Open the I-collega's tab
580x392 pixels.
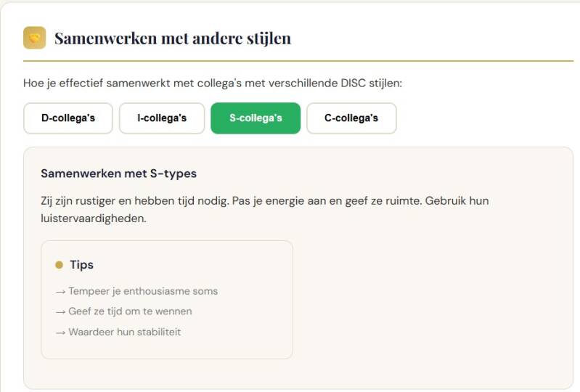[x=162, y=118]
